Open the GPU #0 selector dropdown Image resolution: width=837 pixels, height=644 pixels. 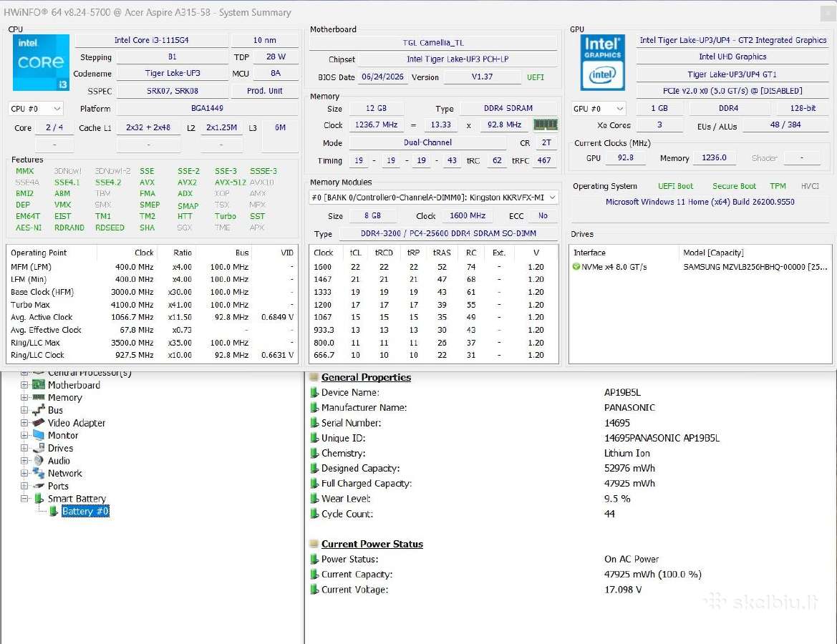pyautogui.click(x=599, y=109)
